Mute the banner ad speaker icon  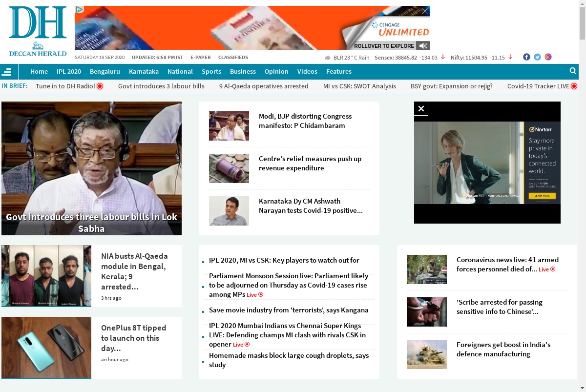[x=423, y=45]
